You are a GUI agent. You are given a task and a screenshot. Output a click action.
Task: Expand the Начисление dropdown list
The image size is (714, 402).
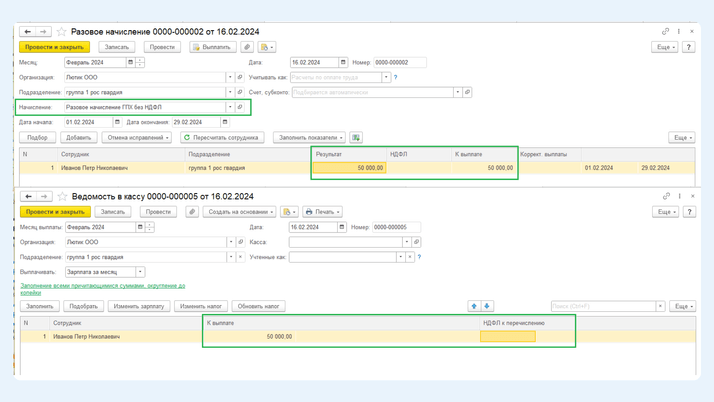pyautogui.click(x=230, y=107)
